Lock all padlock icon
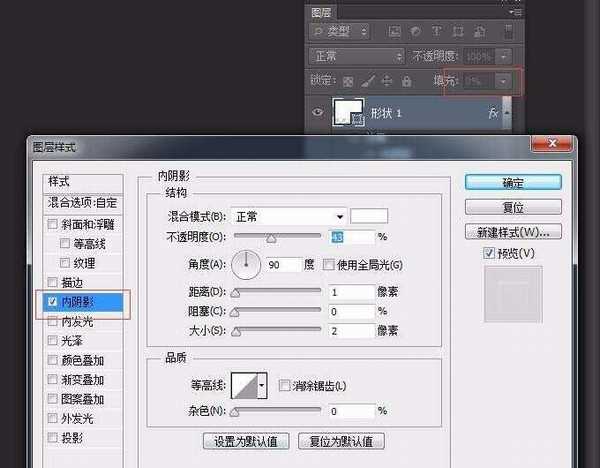 (x=406, y=81)
